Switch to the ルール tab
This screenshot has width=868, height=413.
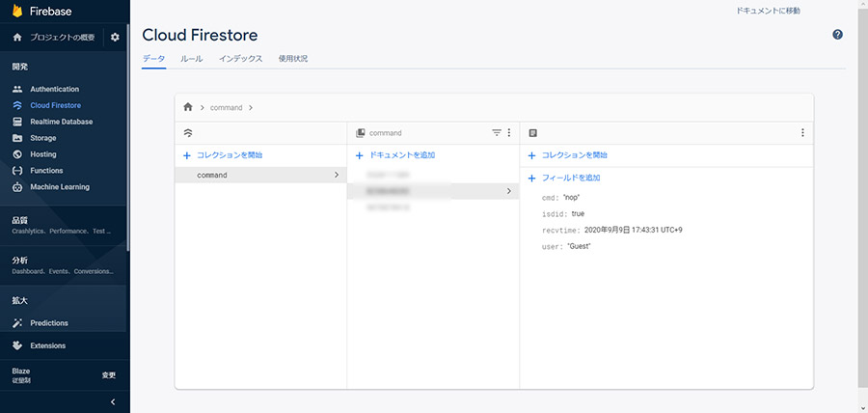pos(192,59)
